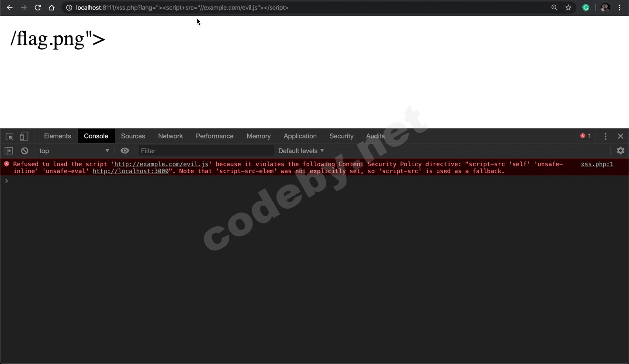Focus the console Filter field

pos(206,151)
